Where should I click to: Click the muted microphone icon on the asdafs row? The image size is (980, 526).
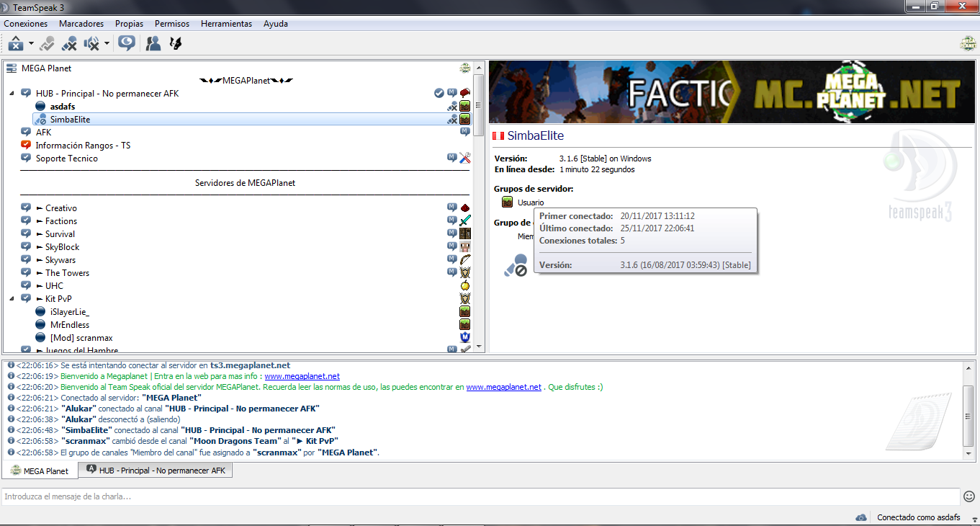coord(452,107)
